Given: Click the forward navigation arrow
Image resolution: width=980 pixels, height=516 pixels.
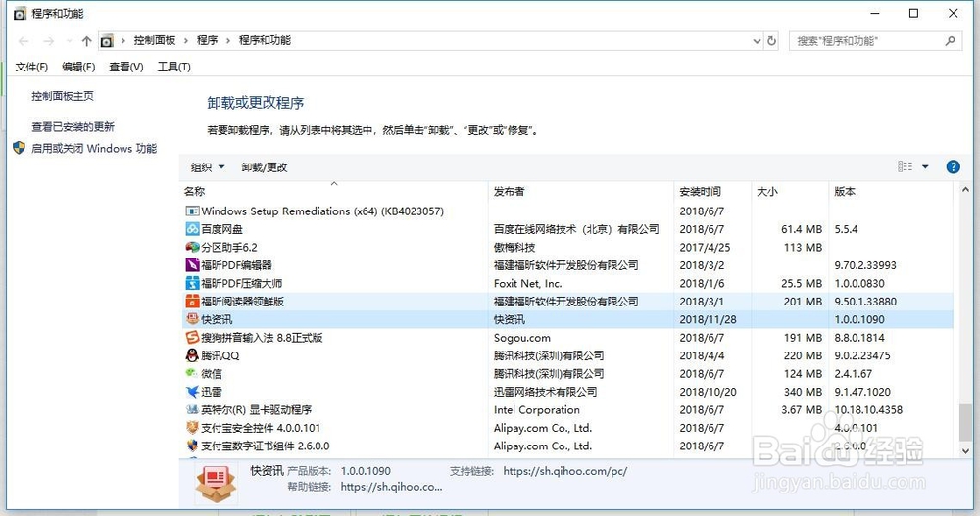Looking at the screenshot, I should pyautogui.click(x=49, y=41).
